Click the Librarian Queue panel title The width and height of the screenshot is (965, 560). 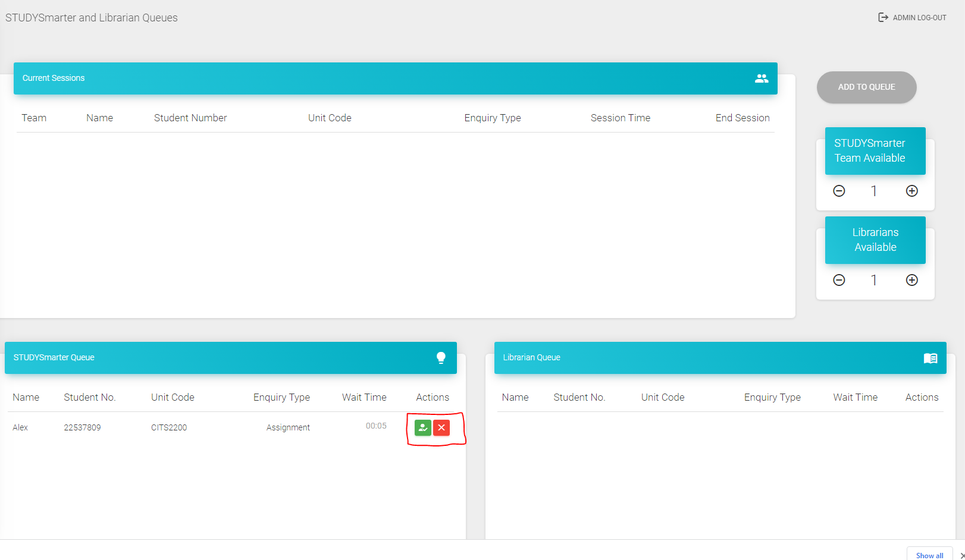click(531, 358)
